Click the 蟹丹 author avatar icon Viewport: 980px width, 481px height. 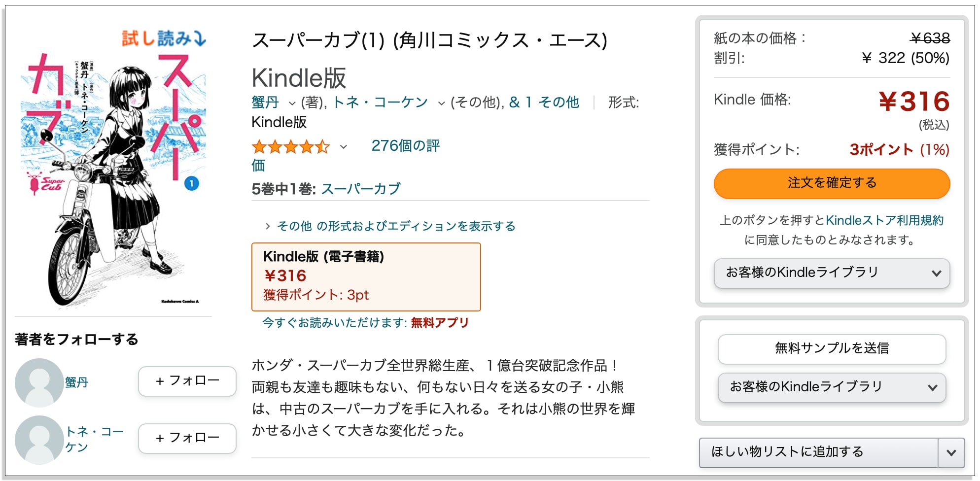point(39,382)
